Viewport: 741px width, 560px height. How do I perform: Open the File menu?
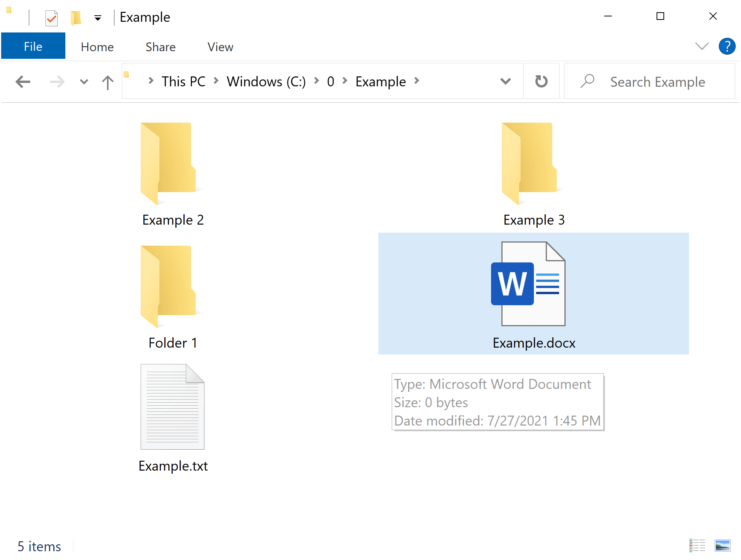33,46
